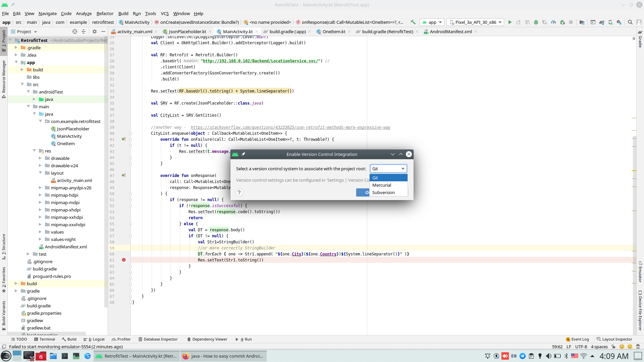Toggle the pin icon in dialog title
Screen dimensions: 644x362
click(x=244, y=154)
